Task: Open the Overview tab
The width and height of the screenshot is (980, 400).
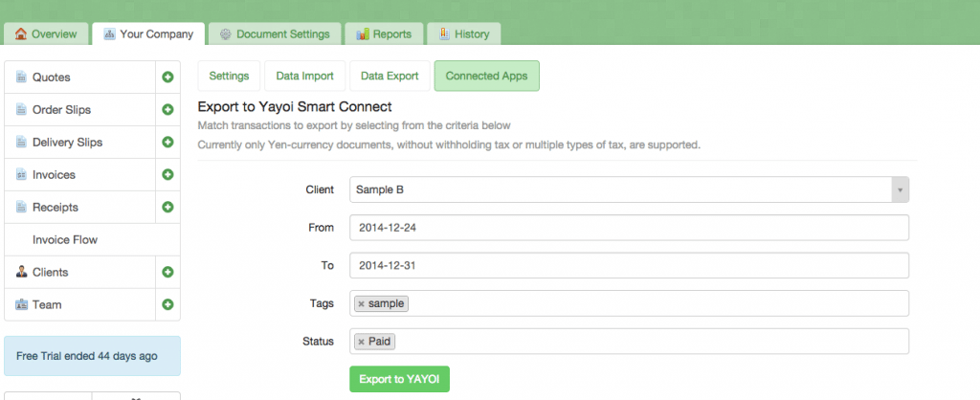Action: pos(44,33)
